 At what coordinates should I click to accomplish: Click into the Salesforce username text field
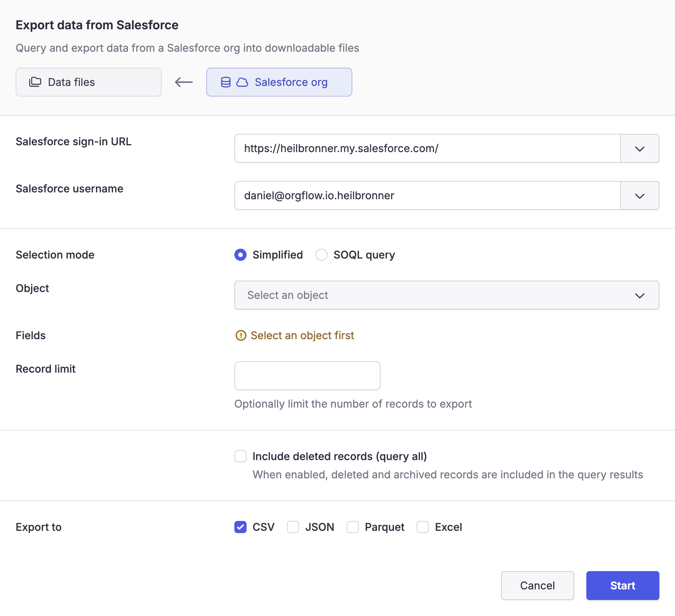click(x=427, y=195)
